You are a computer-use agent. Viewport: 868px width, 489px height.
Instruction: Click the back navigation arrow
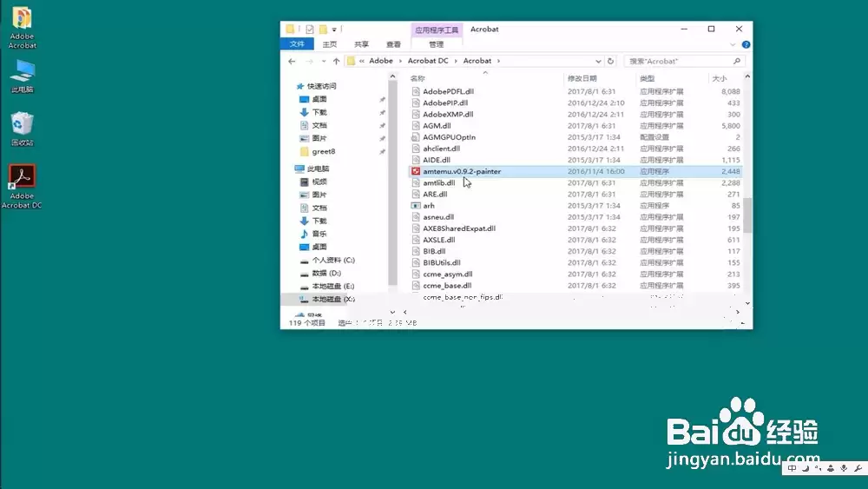click(292, 62)
